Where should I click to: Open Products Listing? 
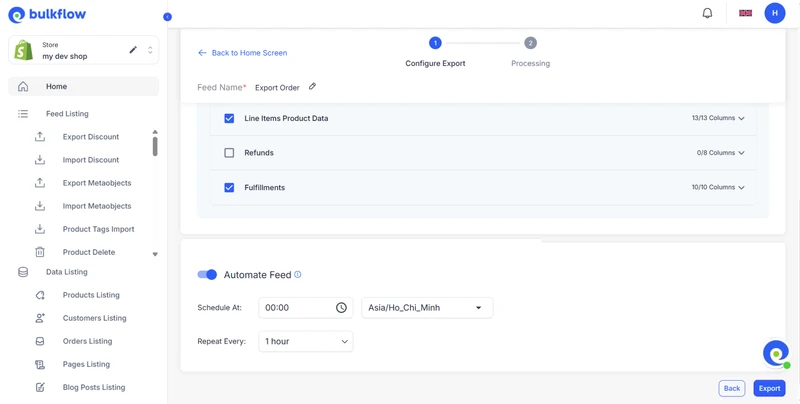[x=91, y=295]
